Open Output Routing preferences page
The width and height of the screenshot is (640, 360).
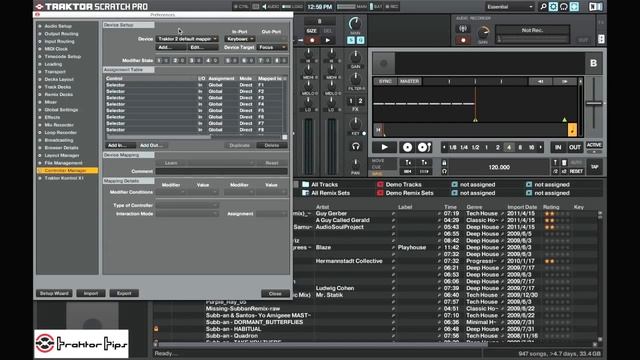pos(61,34)
